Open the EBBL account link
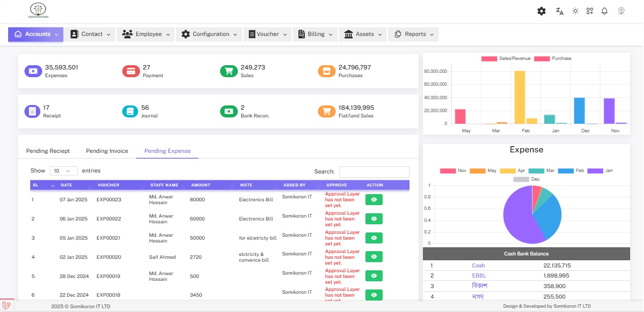The height and width of the screenshot is (312, 644). click(x=479, y=276)
